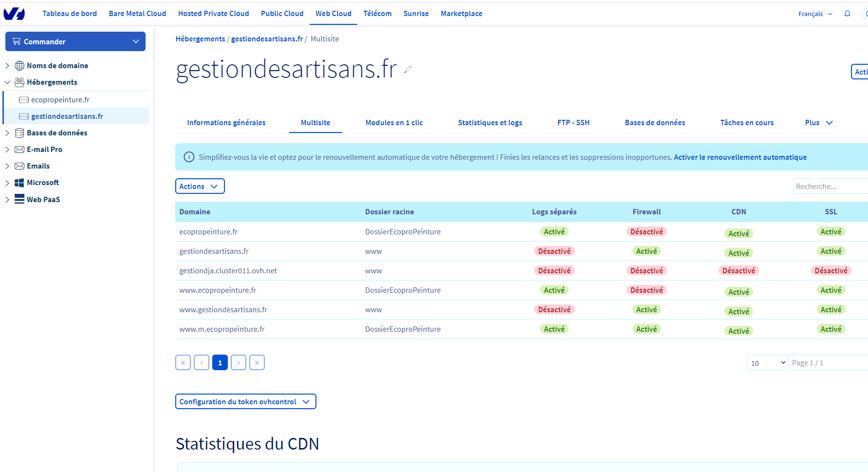This screenshot has height=472, width=868.
Task: Click Activer le renouvellement automatique link
Action: (x=740, y=157)
